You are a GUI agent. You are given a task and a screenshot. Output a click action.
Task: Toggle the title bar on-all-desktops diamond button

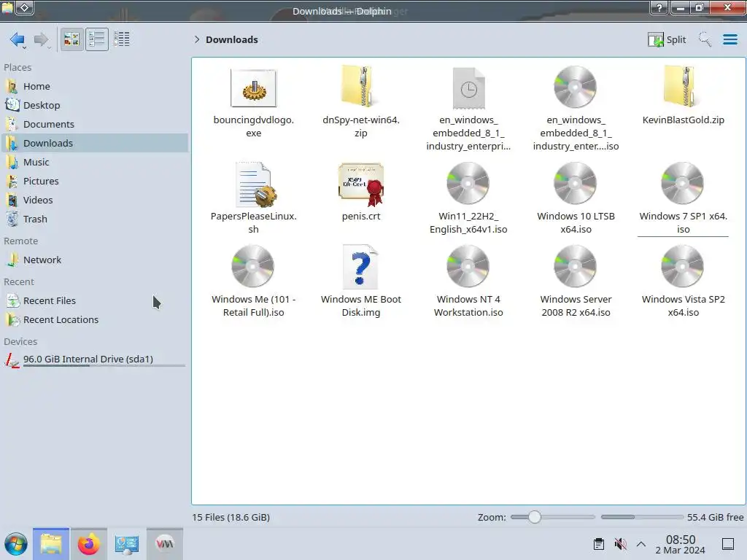(x=25, y=7)
